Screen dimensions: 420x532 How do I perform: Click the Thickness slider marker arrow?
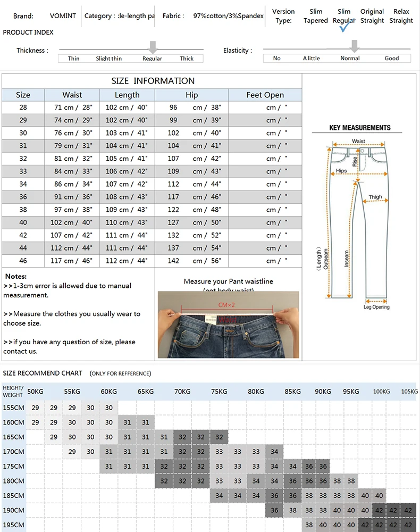pyautogui.click(x=153, y=47)
